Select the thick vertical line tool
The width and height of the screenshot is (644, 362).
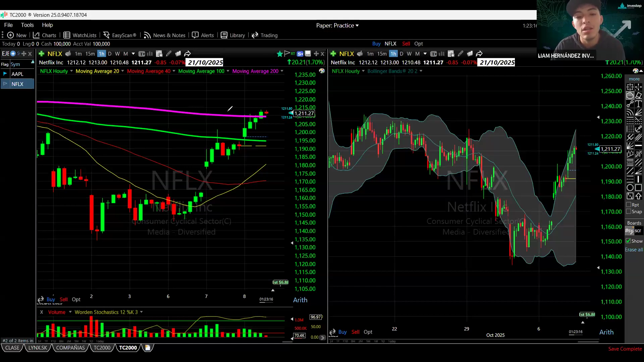638,179
